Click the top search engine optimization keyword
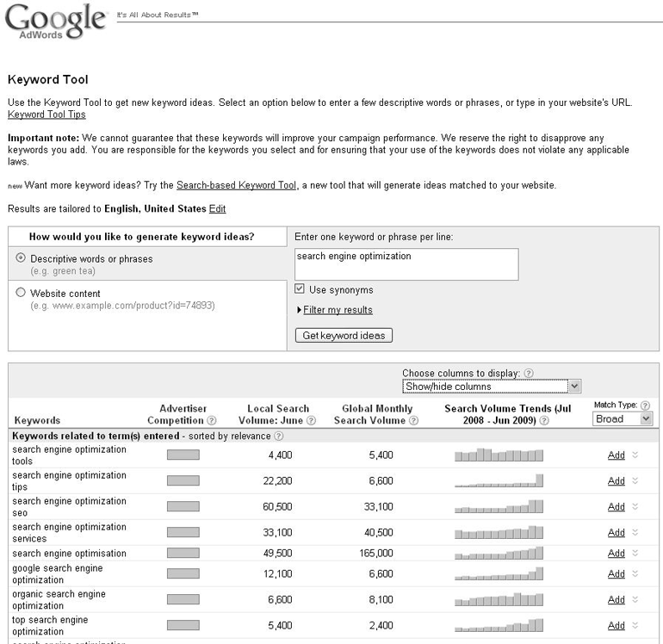 [50, 625]
